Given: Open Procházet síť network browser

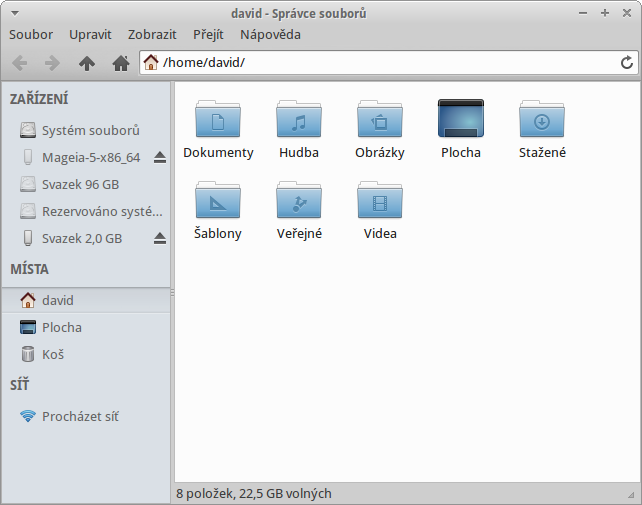Looking at the screenshot, I should click(86, 417).
